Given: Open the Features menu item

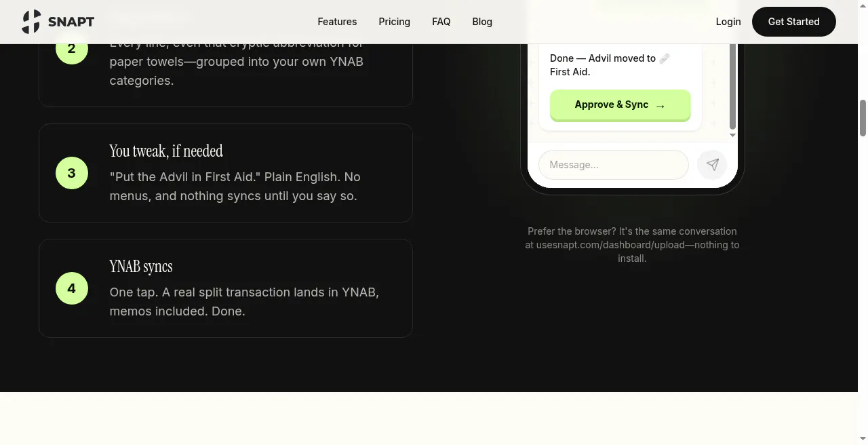Looking at the screenshot, I should pyautogui.click(x=337, y=22).
